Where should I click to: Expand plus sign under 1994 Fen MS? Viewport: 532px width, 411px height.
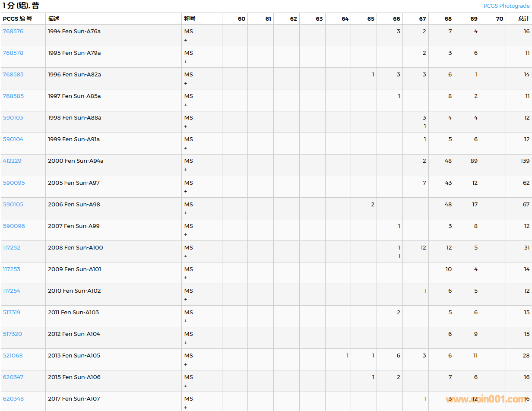pyautogui.click(x=186, y=40)
